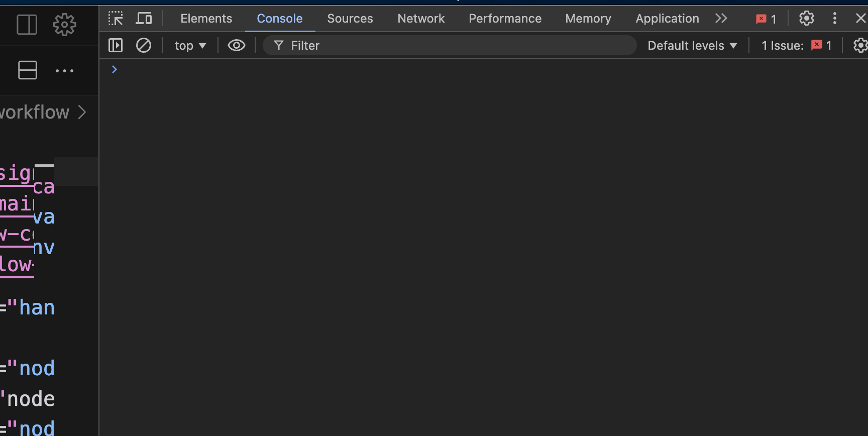
Task: Activate the inspect element picker icon
Action: (x=116, y=19)
